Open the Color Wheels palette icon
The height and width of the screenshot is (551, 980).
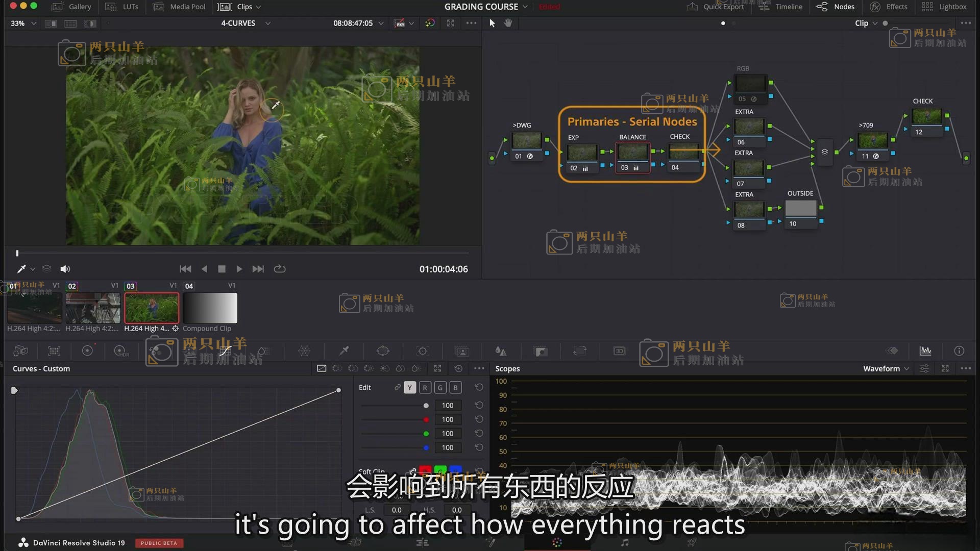(x=87, y=351)
